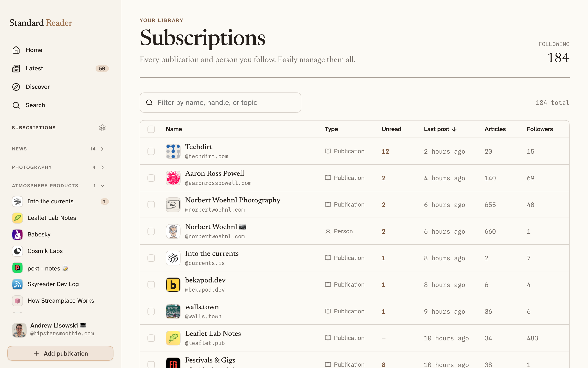Click the Techdirt publication avatar
The width and height of the screenshot is (588, 368).
pyautogui.click(x=173, y=151)
